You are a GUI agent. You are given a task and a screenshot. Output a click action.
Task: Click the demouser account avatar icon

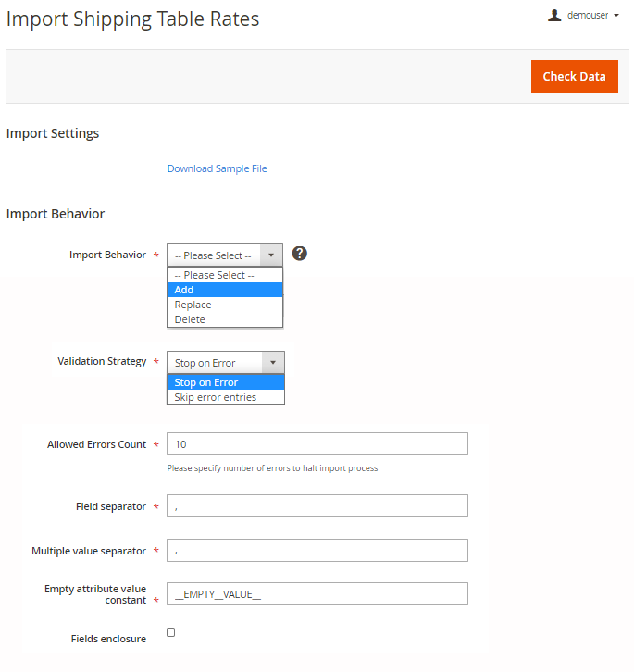click(x=554, y=15)
